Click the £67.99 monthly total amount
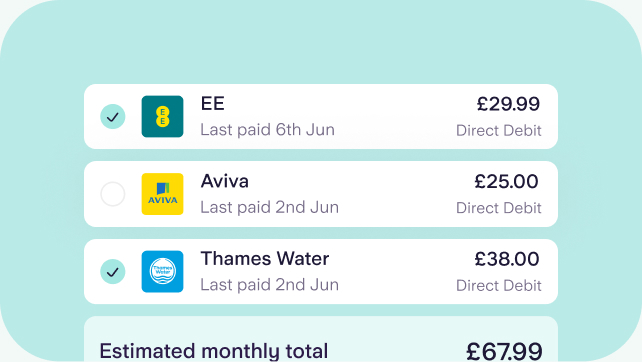Viewport: 642px width, 362px height. 504,352
